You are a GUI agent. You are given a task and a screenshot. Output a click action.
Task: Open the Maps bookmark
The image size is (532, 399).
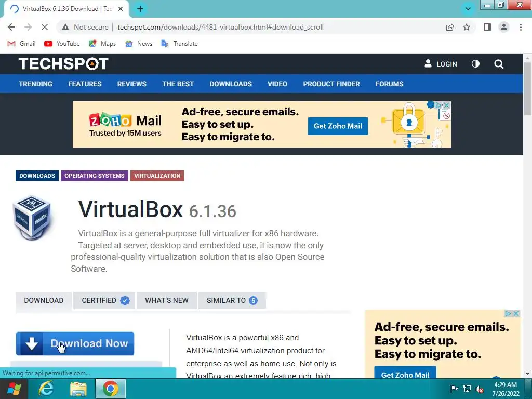pyautogui.click(x=102, y=44)
